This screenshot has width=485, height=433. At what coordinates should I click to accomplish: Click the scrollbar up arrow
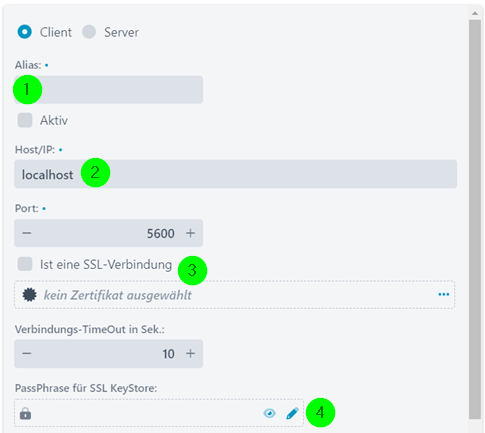point(475,13)
